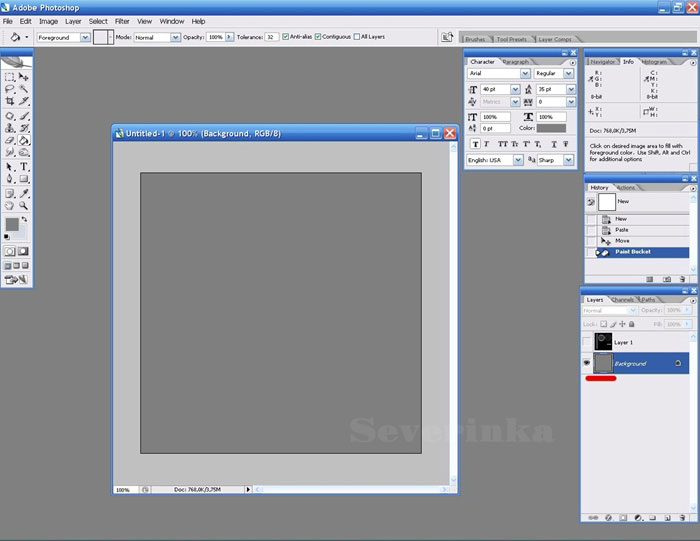
Task: Toggle the Anti-alias checkbox
Action: (286, 37)
